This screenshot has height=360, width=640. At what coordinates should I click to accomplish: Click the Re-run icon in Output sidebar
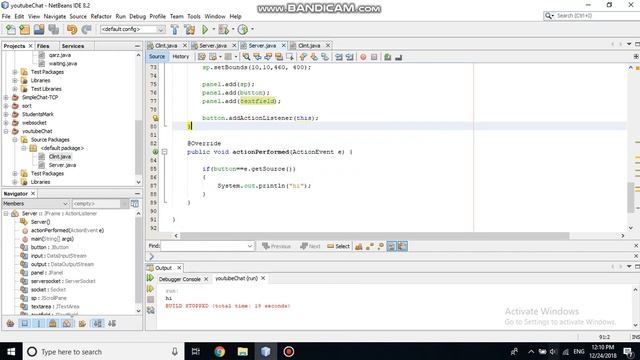pos(151,278)
